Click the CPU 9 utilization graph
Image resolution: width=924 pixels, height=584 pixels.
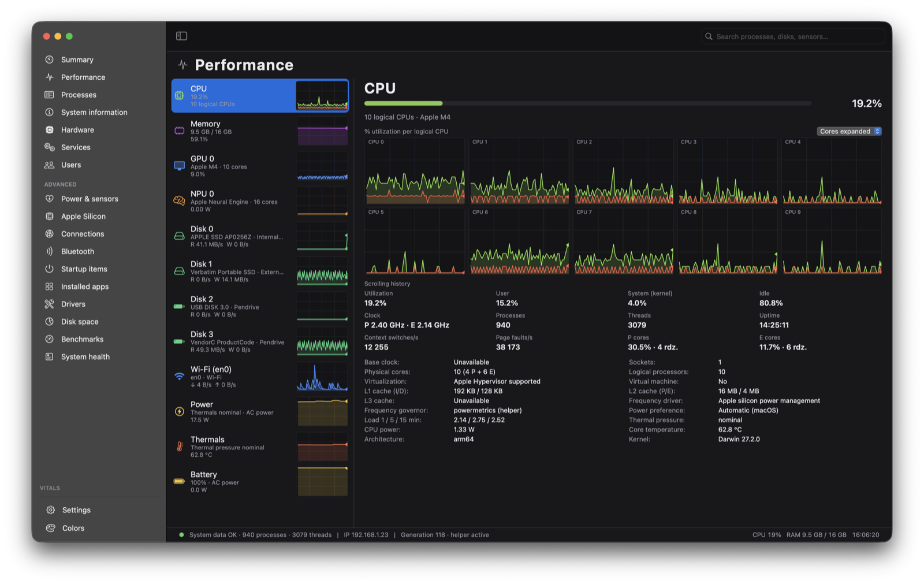click(x=832, y=241)
